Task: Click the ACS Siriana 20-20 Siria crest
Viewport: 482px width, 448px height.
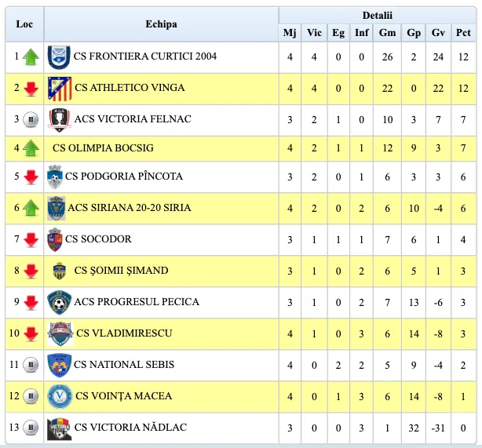Action: [x=57, y=209]
